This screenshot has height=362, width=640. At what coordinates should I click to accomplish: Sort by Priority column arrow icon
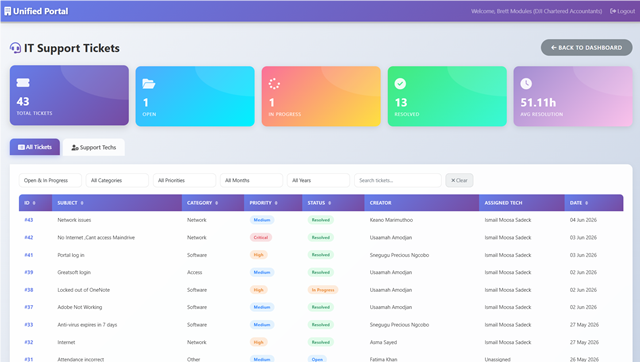coord(276,203)
